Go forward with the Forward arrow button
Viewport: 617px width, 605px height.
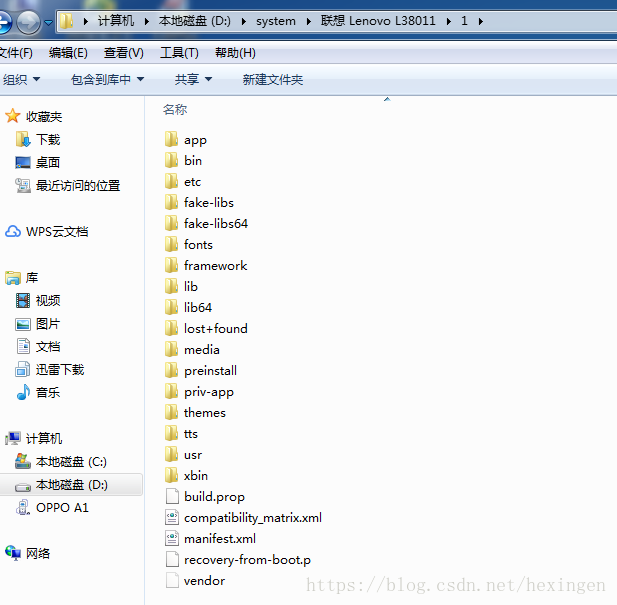pyautogui.click(x=28, y=22)
